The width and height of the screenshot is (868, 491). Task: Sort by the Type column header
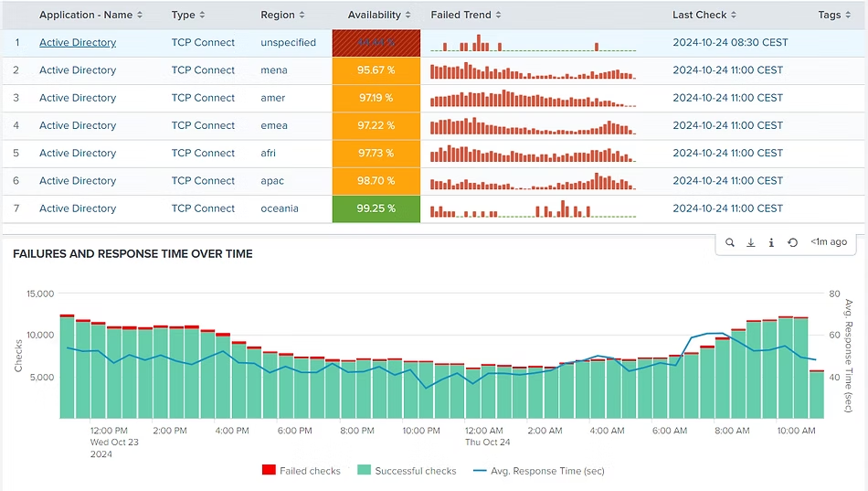tap(188, 15)
